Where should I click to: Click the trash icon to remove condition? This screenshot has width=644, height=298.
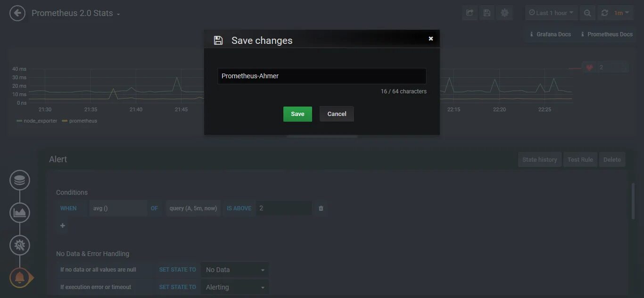click(321, 208)
